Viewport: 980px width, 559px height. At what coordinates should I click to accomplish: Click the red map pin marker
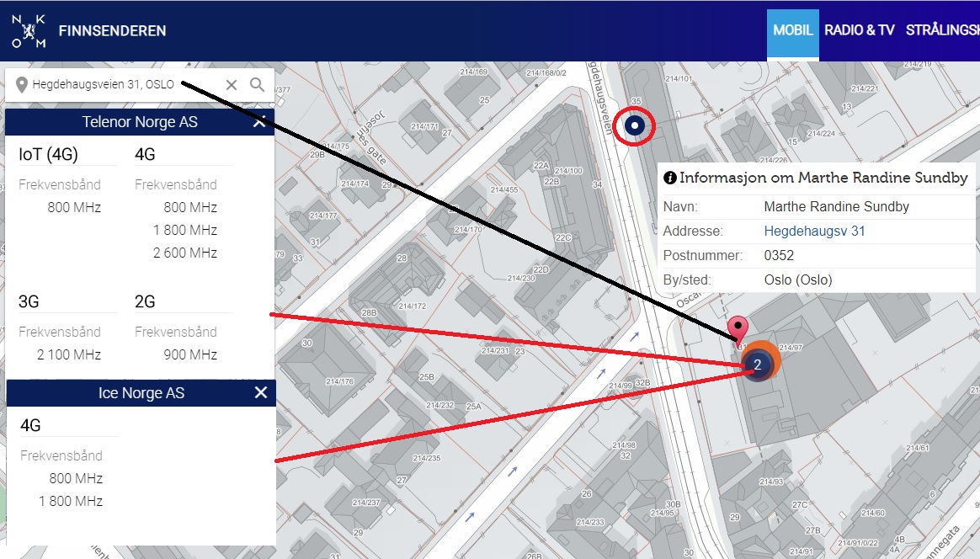(738, 330)
